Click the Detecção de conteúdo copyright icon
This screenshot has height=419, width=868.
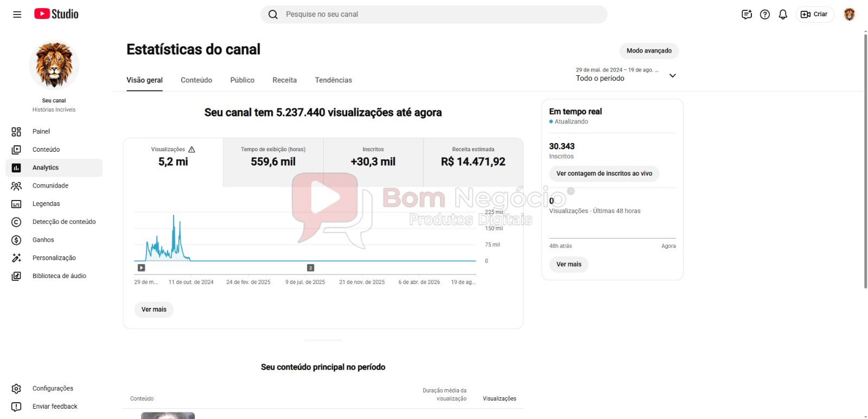16,222
